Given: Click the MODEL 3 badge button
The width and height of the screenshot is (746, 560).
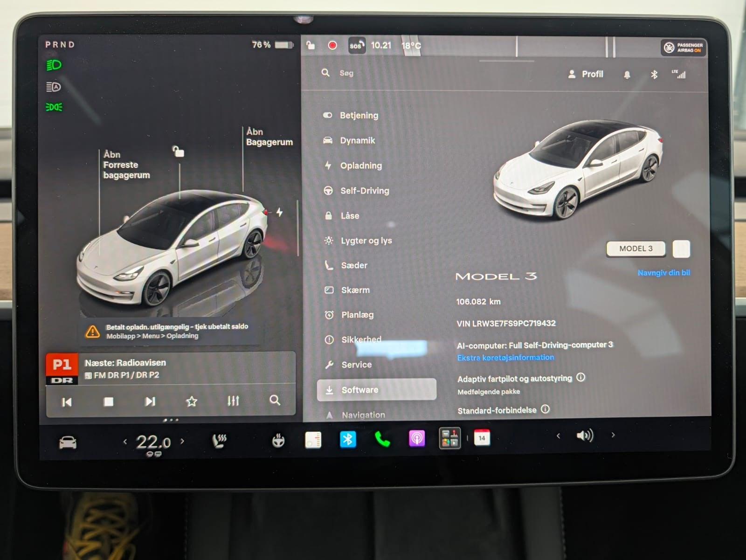Looking at the screenshot, I should [x=636, y=249].
